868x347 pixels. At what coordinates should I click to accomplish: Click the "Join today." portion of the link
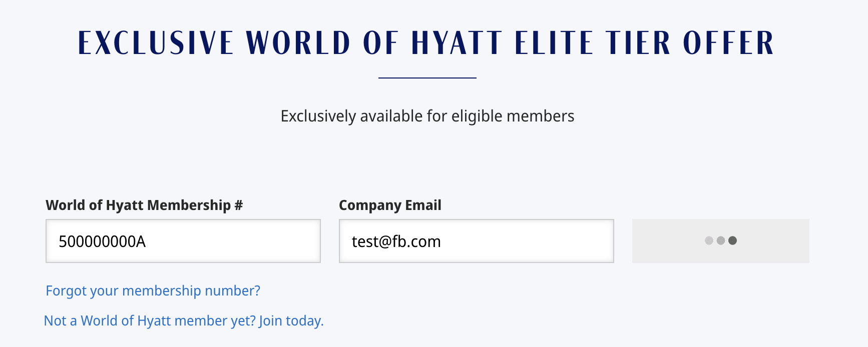pyautogui.click(x=291, y=320)
